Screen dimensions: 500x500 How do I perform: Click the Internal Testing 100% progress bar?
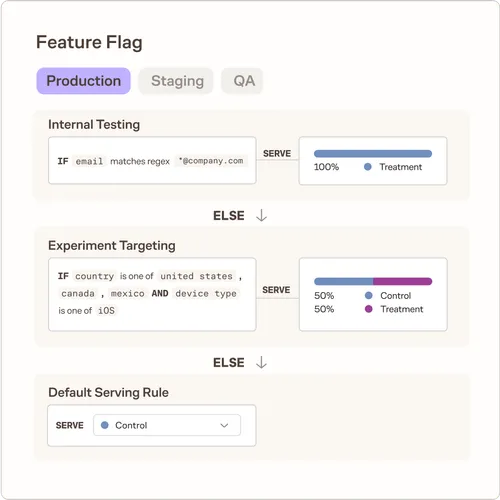[x=373, y=154]
